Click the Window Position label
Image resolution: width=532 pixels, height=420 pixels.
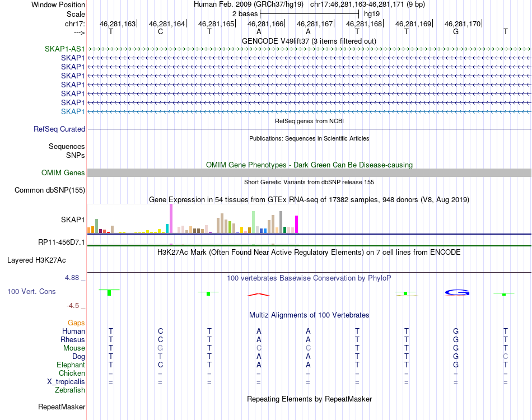click(x=58, y=4)
